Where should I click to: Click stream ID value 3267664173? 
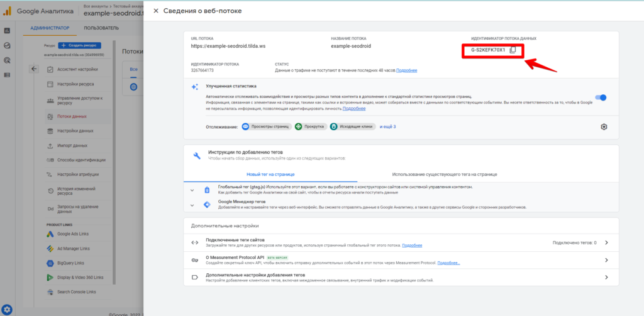coord(202,70)
